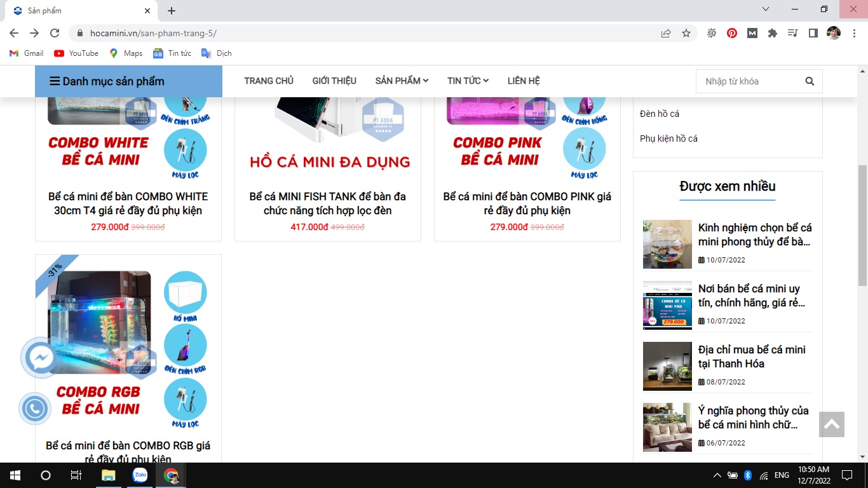Open the Extensions puzzle icon
The image size is (868, 488).
pyautogui.click(x=773, y=33)
